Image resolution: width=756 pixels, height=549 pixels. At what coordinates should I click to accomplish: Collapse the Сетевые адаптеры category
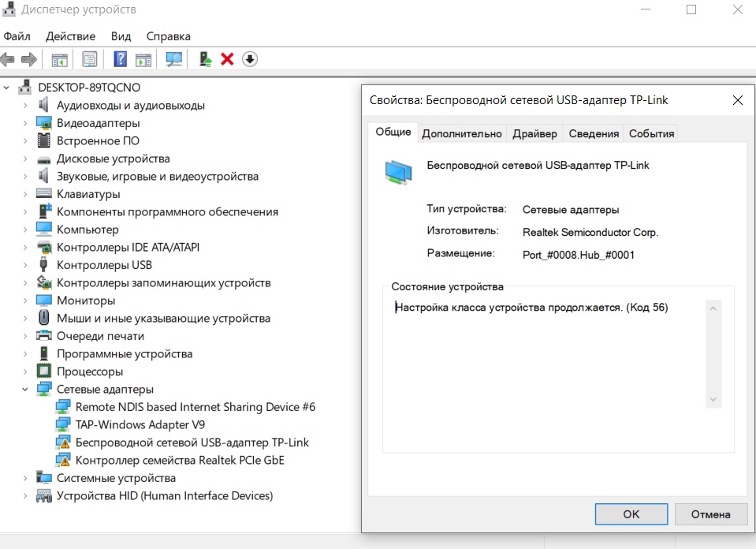pyautogui.click(x=25, y=389)
